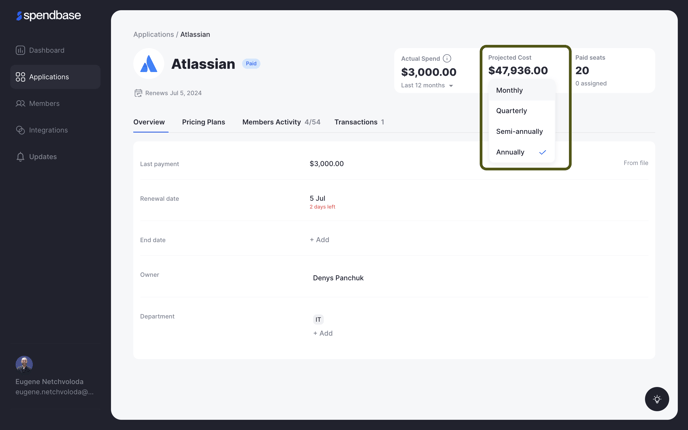Screen dimensions: 688x430
Task: Click the Updates bell icon
Action: 20,157
